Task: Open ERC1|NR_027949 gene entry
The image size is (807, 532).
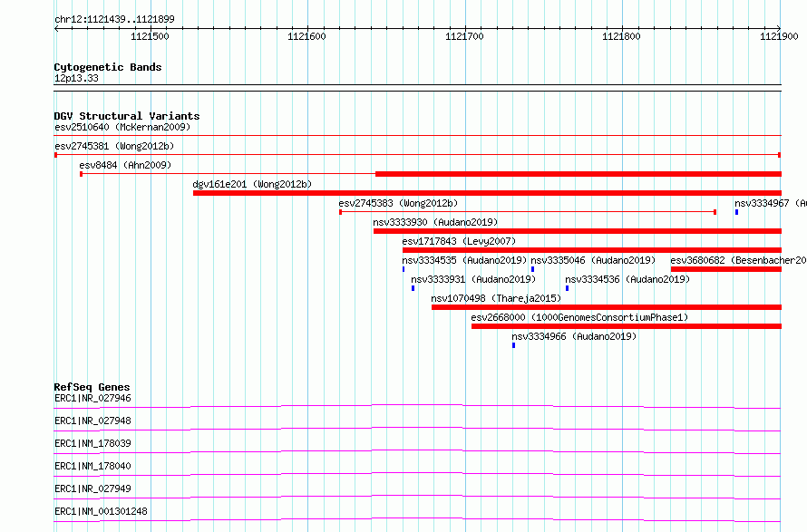Action: tap(92, 488)
